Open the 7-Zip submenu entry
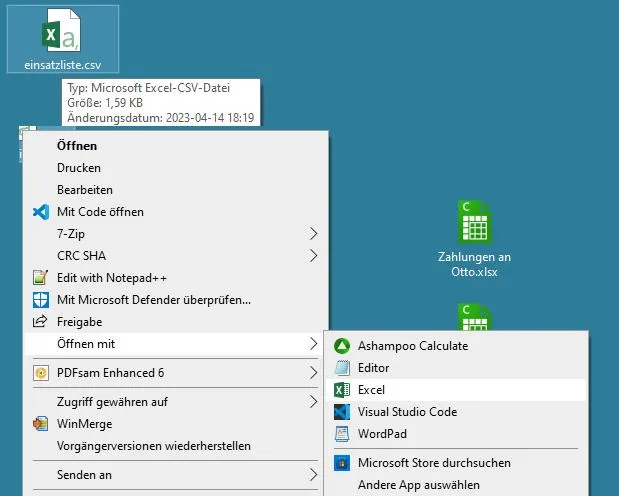 [x=176, y=234]
